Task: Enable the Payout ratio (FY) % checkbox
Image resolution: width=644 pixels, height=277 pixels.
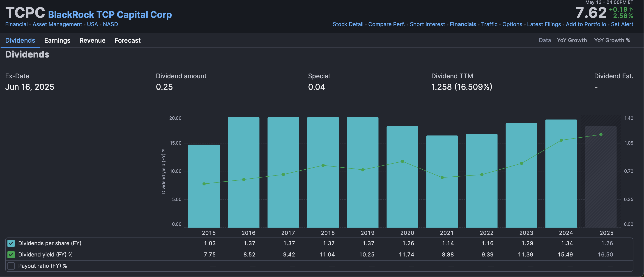Action: click(11, 266)
